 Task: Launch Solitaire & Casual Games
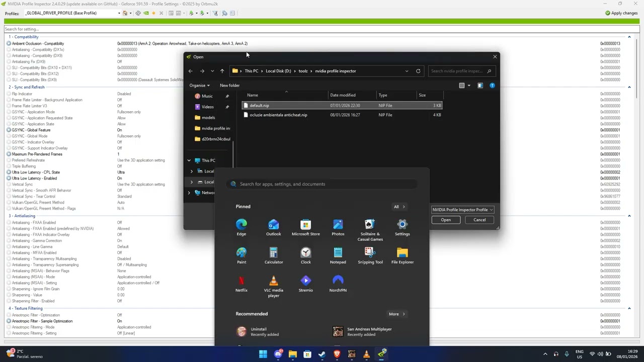[370, 230]
